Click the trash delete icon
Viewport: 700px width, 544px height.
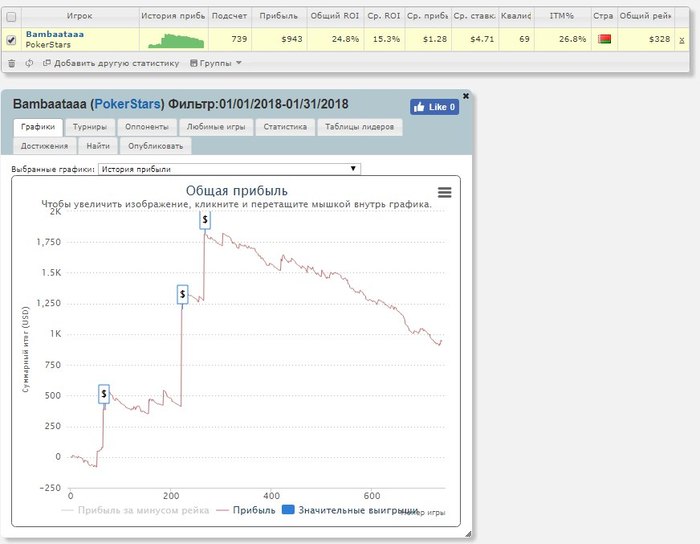click(x=12, y=63)
